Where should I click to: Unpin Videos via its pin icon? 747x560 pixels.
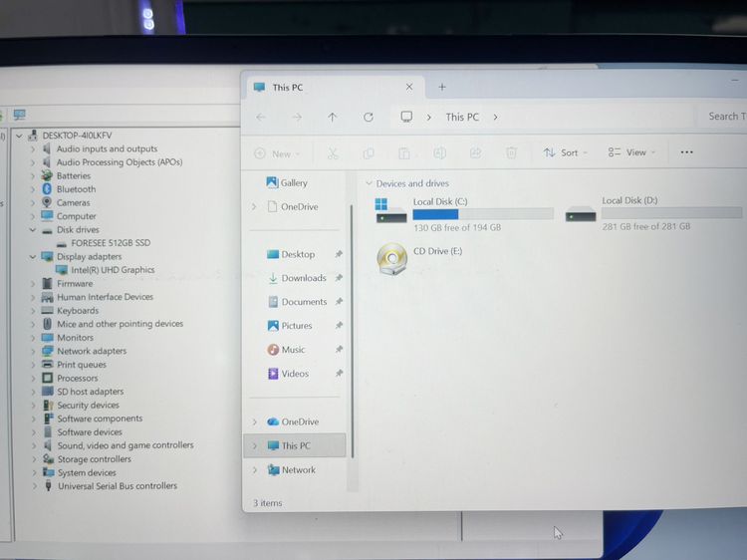(339, 374)
